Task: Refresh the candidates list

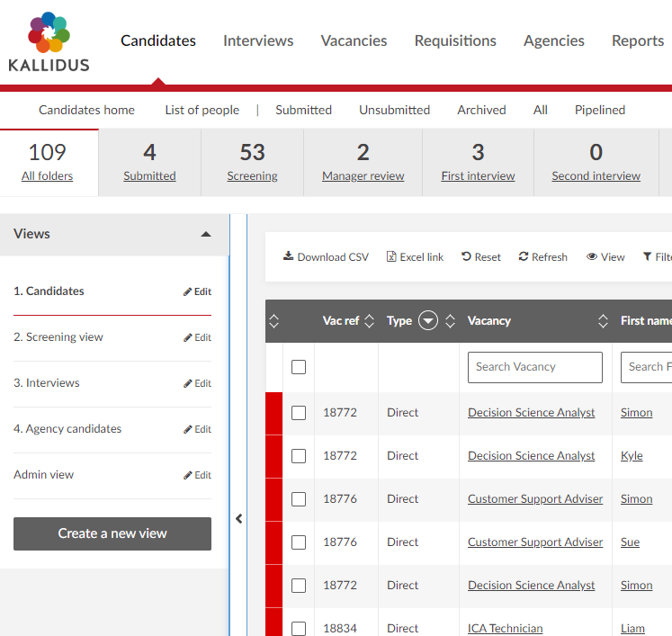Action: [x=542, y=256]
